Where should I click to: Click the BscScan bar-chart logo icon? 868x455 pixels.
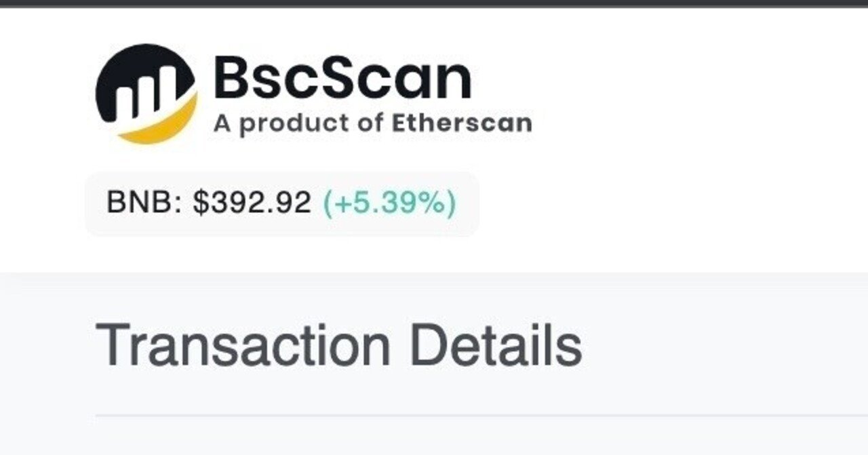coord(146,93)
